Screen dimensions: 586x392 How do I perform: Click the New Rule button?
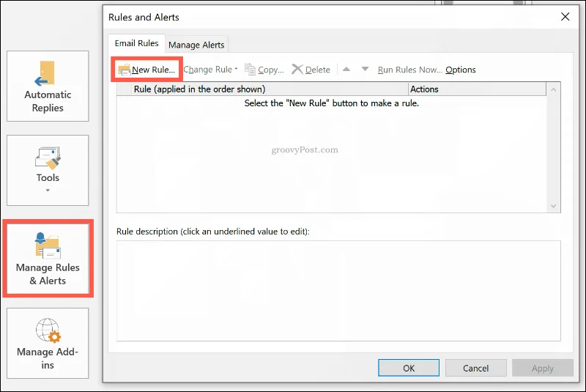[x=146, y=70]
